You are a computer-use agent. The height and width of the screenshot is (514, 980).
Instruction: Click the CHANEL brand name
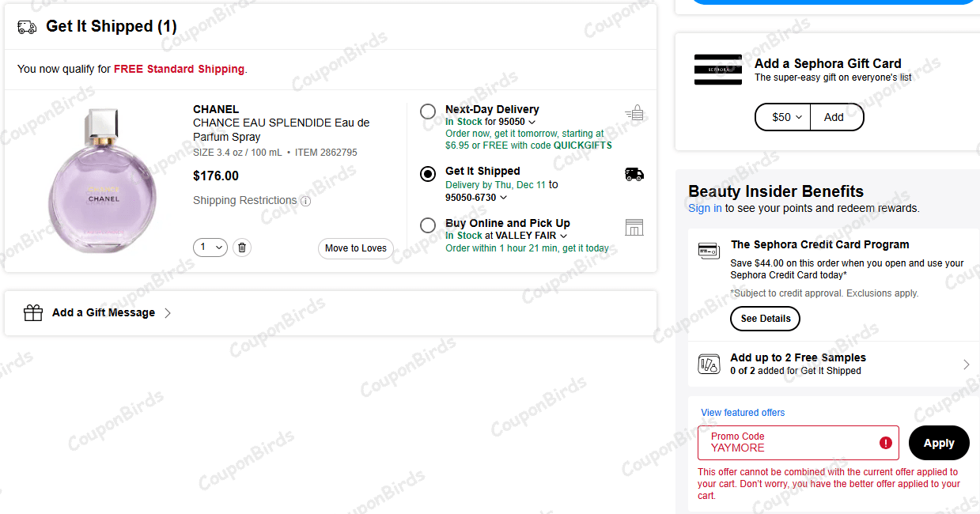216,109
